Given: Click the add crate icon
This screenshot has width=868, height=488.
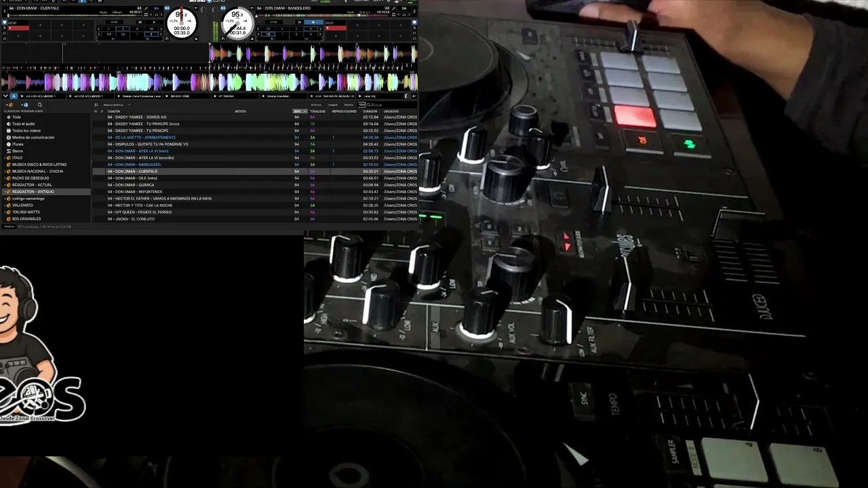Looking at the screenshot, I should pyautogui.click(x=9, y=104).
